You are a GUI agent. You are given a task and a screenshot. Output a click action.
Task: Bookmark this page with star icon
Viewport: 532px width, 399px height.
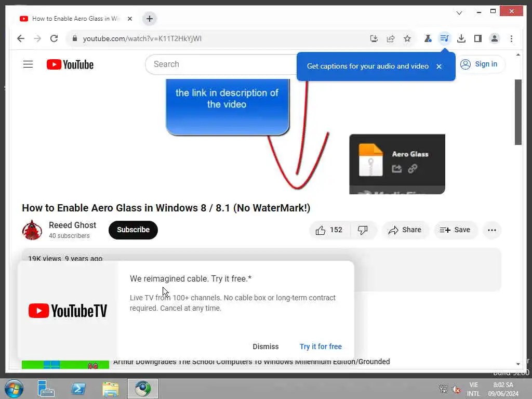point(407,38)
